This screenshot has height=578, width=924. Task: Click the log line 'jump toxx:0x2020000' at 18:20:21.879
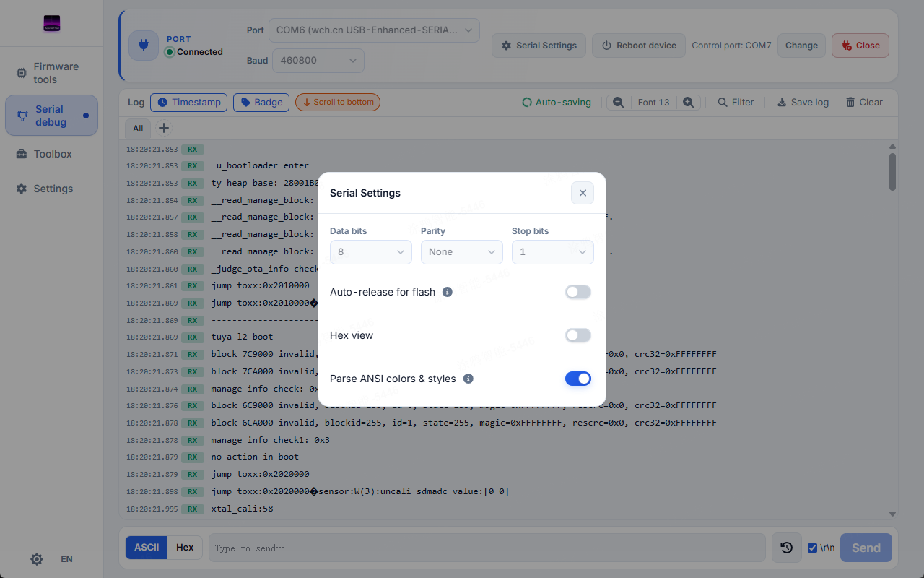pyautogui.click(x=260, y=474)
